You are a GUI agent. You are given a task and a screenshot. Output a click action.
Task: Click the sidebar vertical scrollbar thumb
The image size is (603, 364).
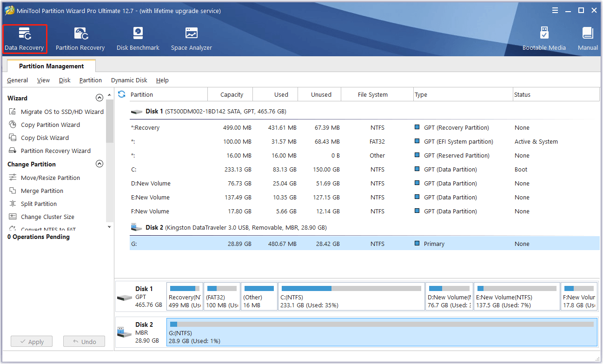click(x=110, y=121)
